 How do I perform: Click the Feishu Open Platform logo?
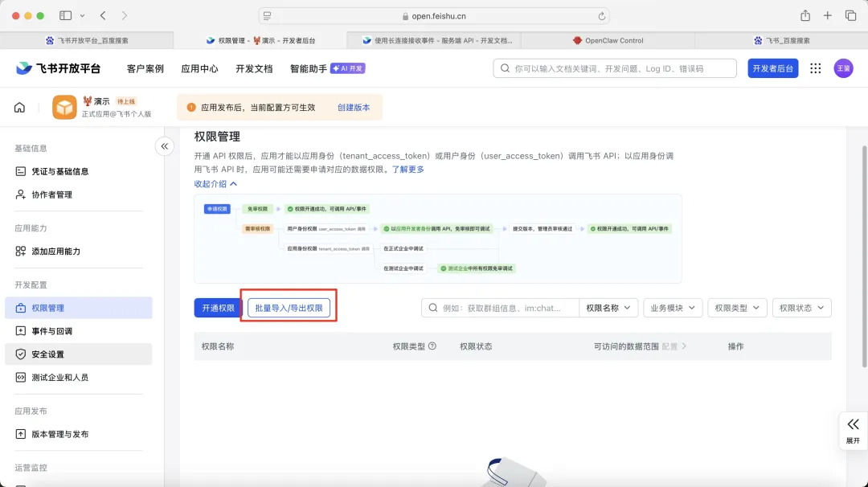tap(58, 68)
